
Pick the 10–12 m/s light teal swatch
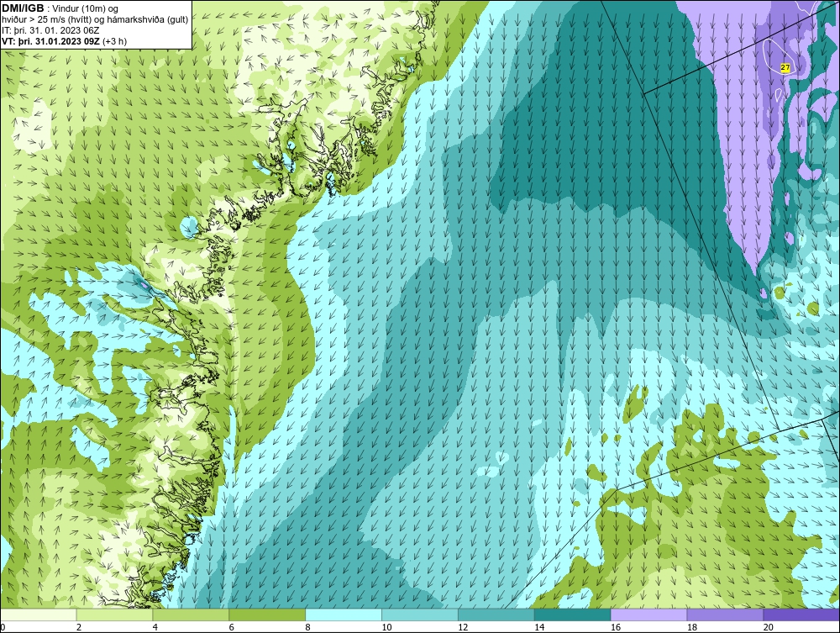click(x=420, y=615)
